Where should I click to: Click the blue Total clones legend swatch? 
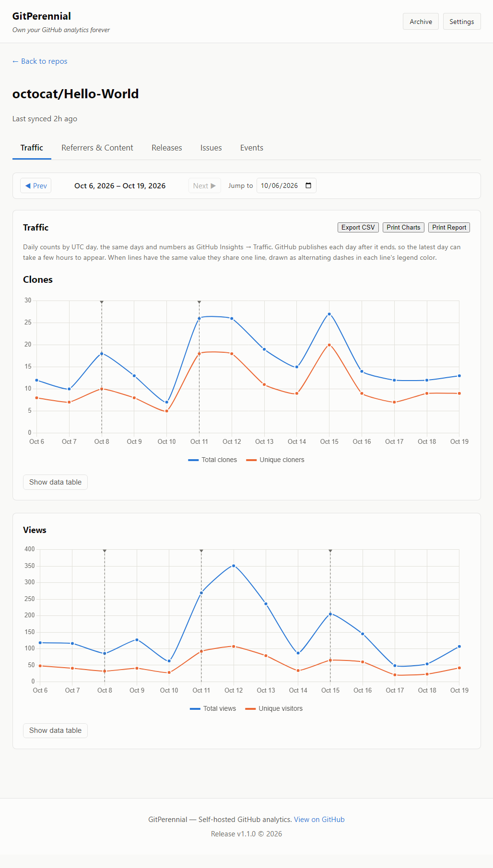(194, 460)
